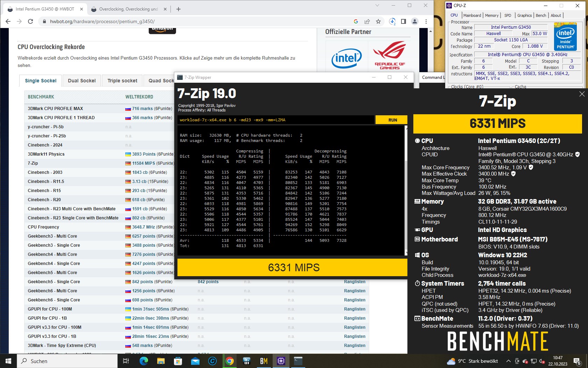The width and height of the screenshot is (588, 368).
Task: Open Ranglisten link for GPUPI for CPU - 1B
Action: [355, 318]
